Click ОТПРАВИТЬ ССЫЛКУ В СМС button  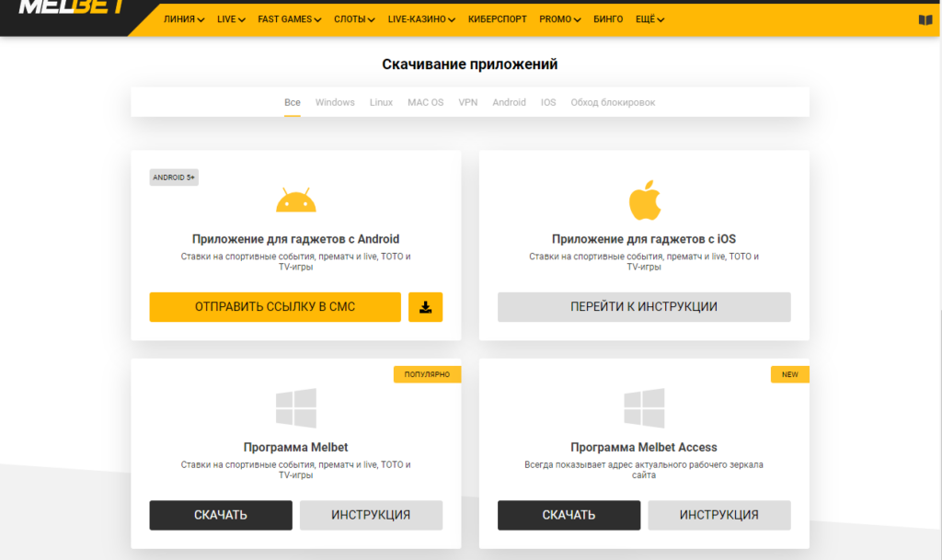tap(275, 307)
